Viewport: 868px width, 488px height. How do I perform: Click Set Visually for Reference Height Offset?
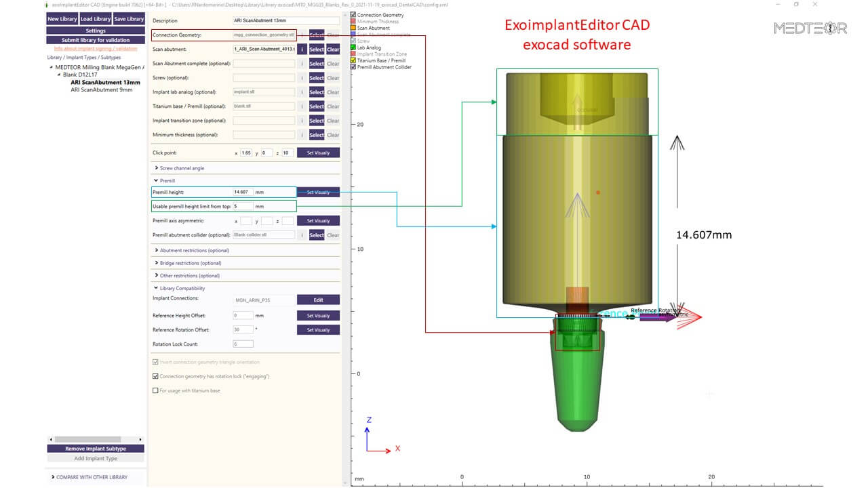coord(318,315)
